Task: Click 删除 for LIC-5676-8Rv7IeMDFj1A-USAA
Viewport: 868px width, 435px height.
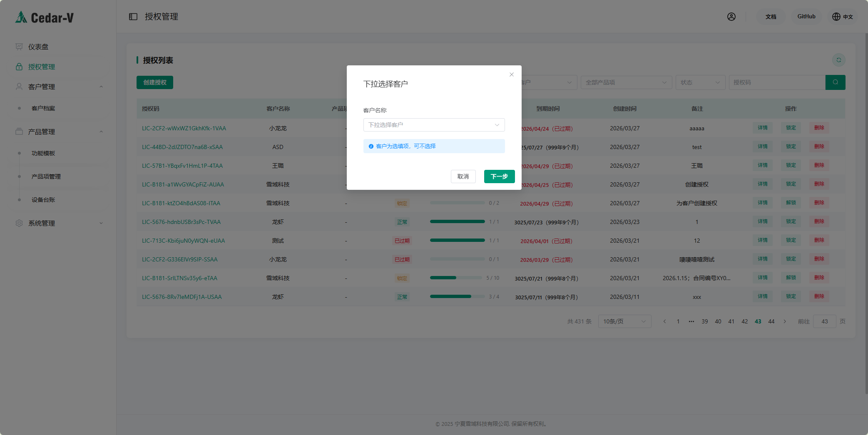Action: 819,296
